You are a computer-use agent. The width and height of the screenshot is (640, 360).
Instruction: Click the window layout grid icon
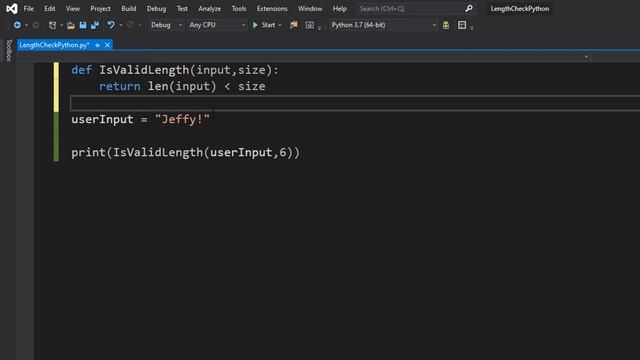[x=462, y=25]
